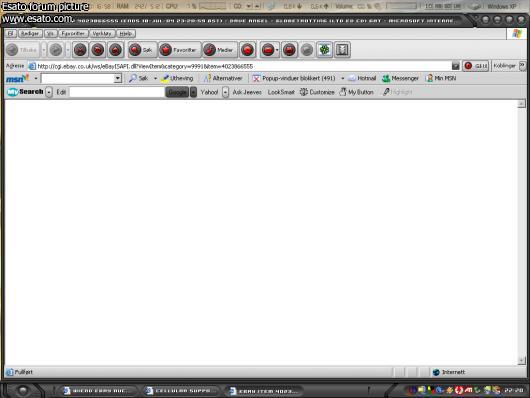Click the Medier media toolbar button
Image resolution: width=530 pixels, height=398 pixels.
(220, 50)
